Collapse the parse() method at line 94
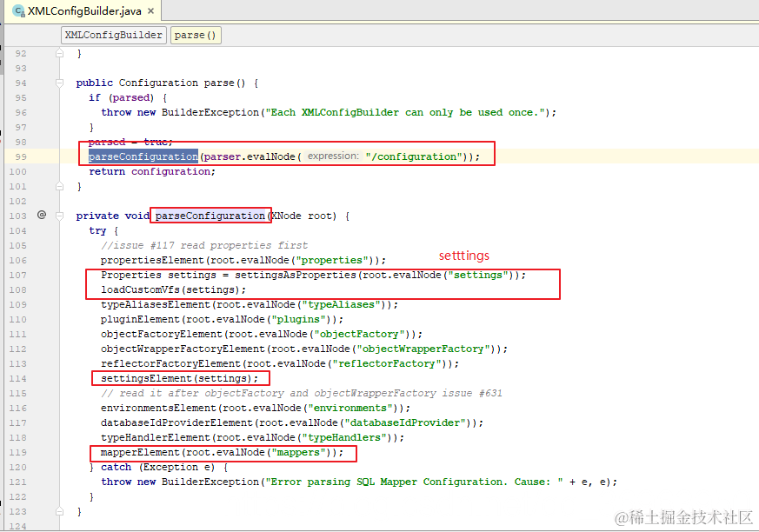 59,83
